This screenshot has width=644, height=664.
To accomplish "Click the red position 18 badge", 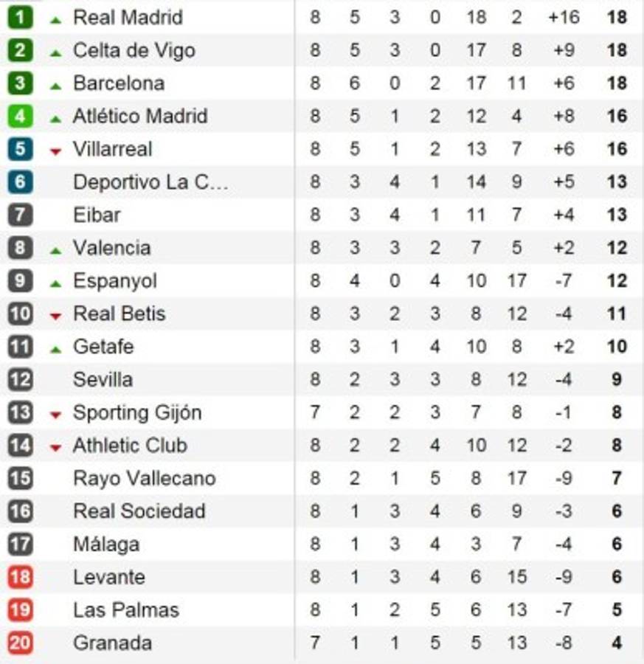I will coord(20,576).
